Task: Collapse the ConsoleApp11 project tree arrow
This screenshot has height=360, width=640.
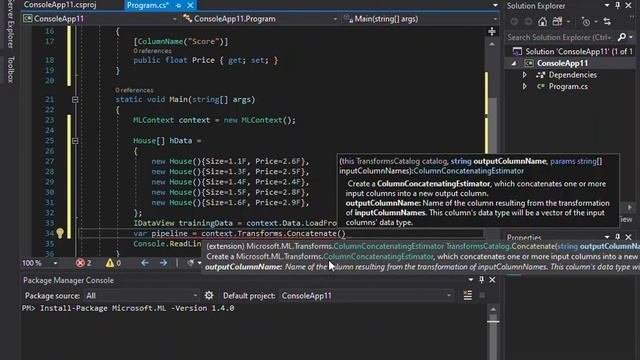Action: (x=514, y=63)
